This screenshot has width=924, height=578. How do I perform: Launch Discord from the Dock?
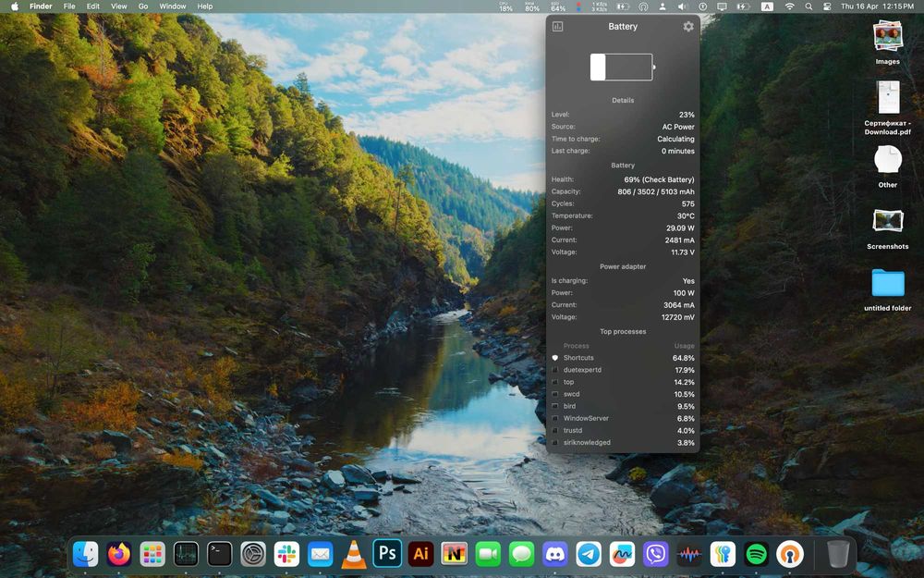click(555, 554)
